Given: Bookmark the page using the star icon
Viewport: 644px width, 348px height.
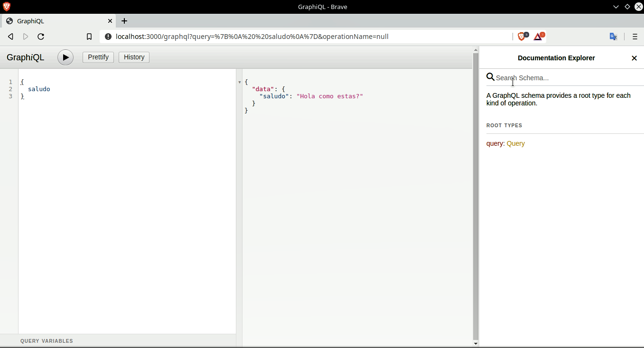Looking at the screenshot, I should (x=89, y=36).
